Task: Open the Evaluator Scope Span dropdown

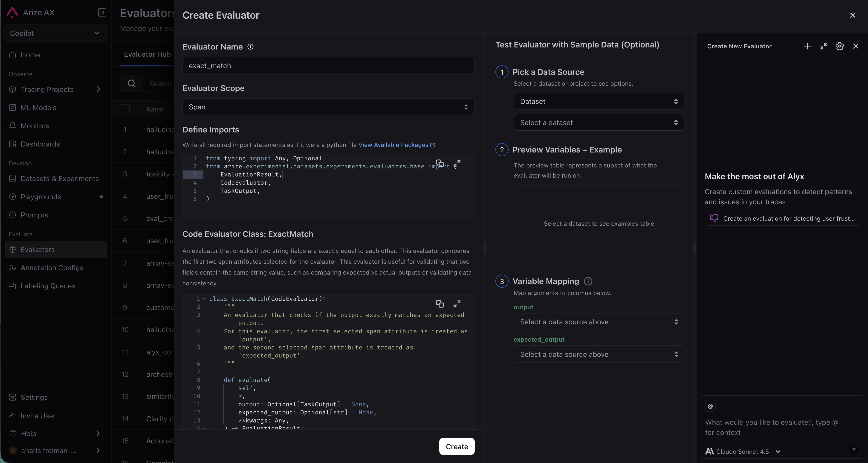Action: [328, 107]
